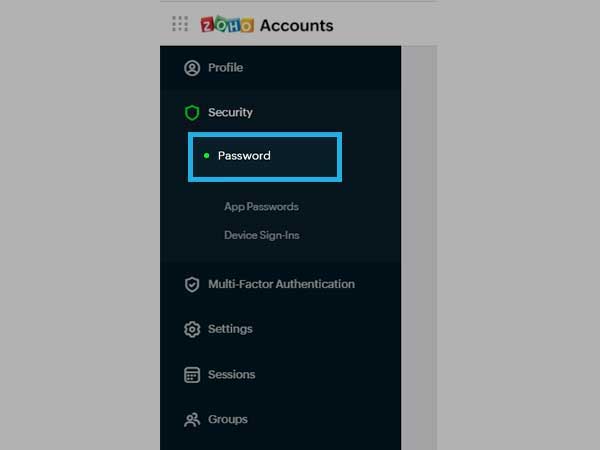Click the Groups people icon

(x=192, y=420)
